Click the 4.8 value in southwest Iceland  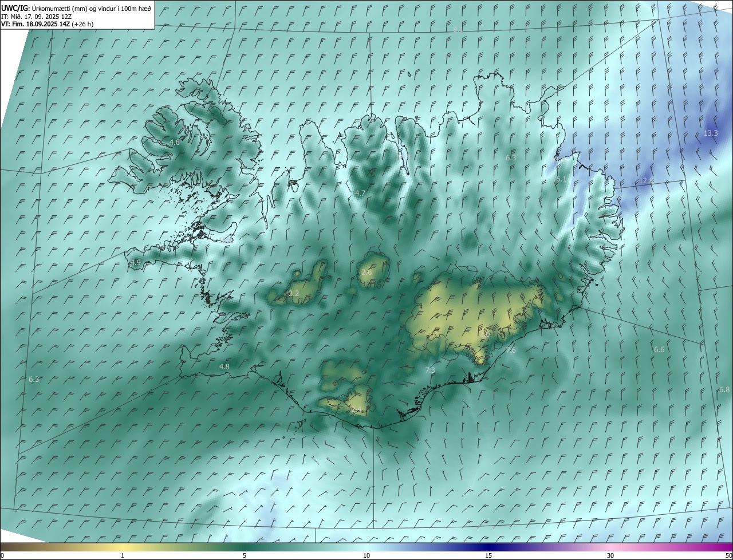pos(224,366)
